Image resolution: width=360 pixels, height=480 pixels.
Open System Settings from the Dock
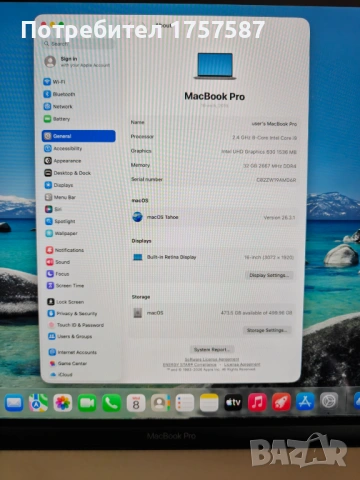[329, 401]
